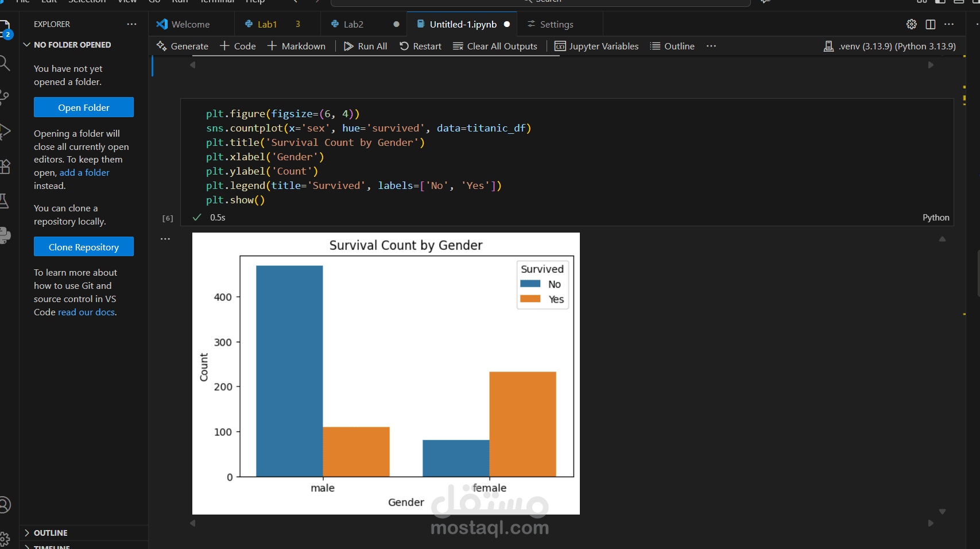Screen dimensions: 980x549
Task: Click the sns.countplot code line
Action: [369, 128]
